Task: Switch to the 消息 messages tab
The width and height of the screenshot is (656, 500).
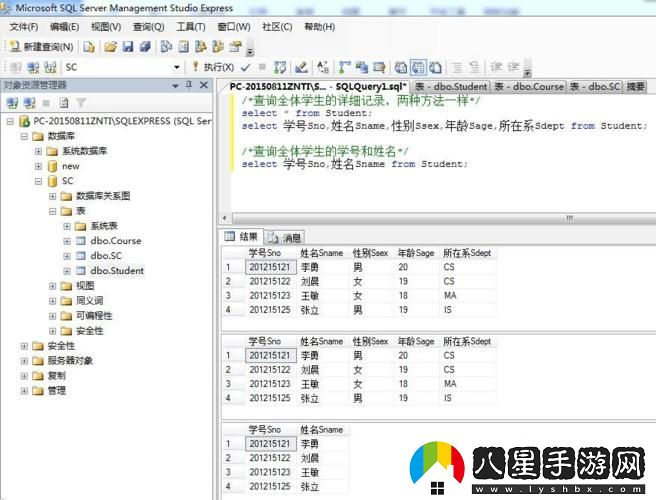Action: (x=285, y=238)
